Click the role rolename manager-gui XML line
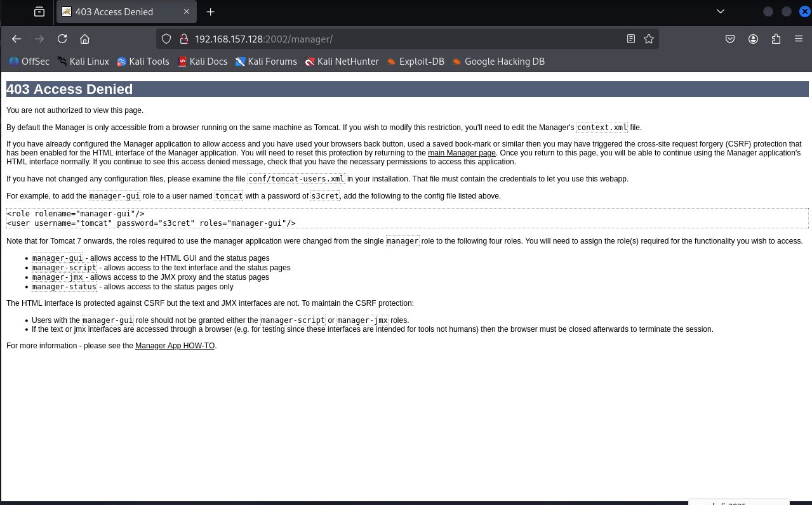 (x=76, y=214)
